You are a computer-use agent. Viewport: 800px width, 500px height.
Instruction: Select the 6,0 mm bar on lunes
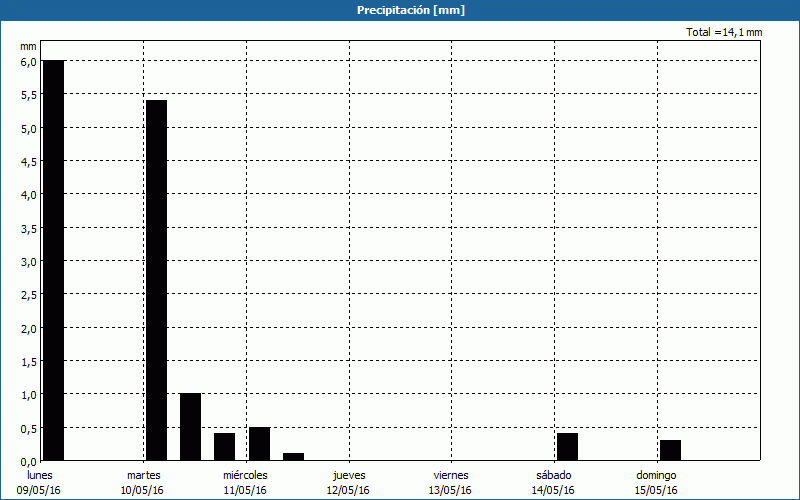pyautogui.click(x=54, y=260)
